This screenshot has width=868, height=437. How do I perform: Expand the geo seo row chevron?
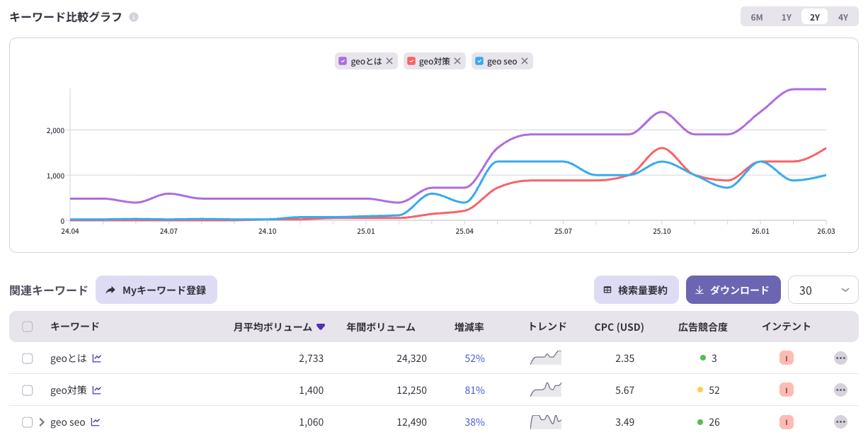[x=42, y=422]
